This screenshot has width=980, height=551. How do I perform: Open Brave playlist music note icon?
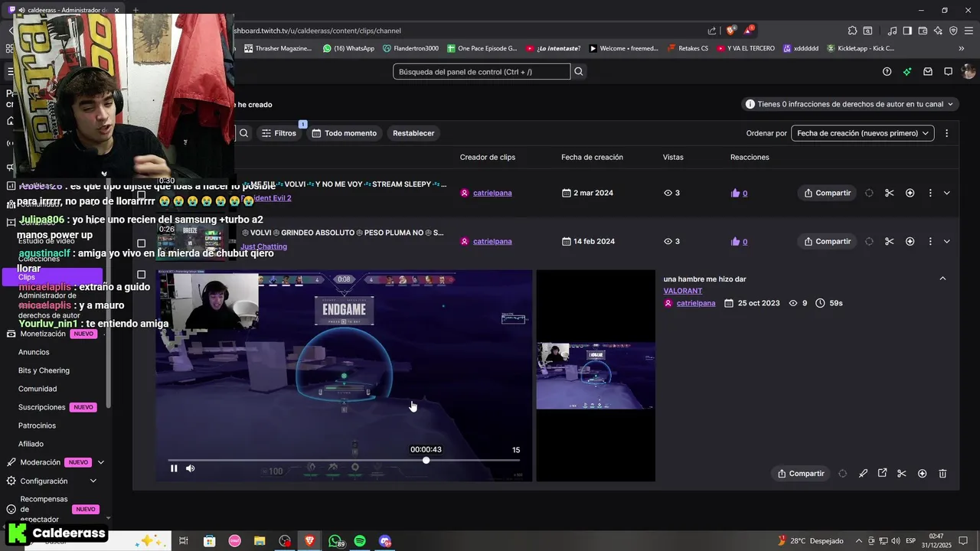892,31
